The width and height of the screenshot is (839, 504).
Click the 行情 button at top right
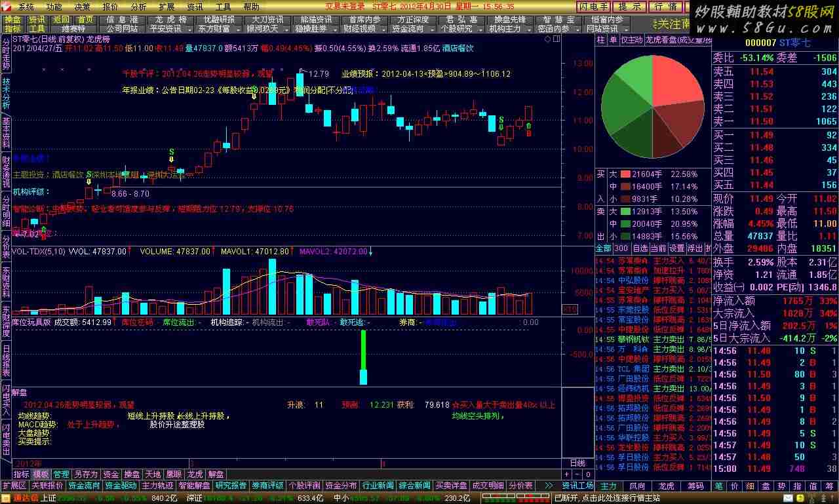point(665,7)
